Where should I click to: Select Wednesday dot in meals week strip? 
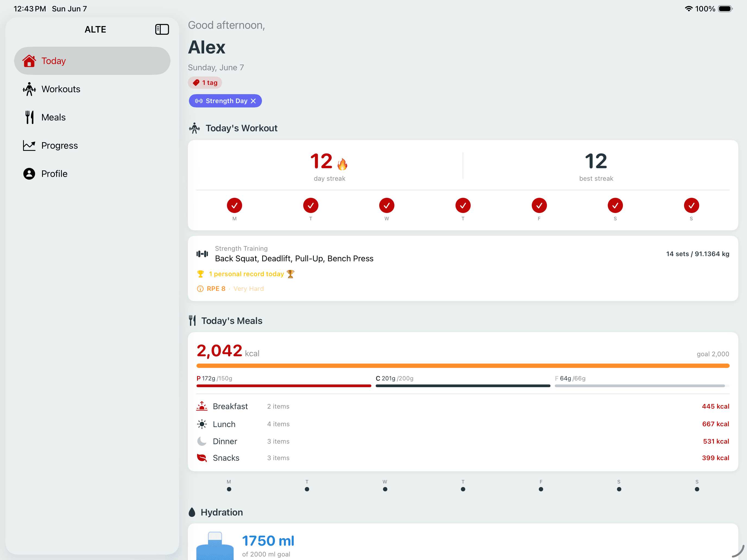pos(385,489)
